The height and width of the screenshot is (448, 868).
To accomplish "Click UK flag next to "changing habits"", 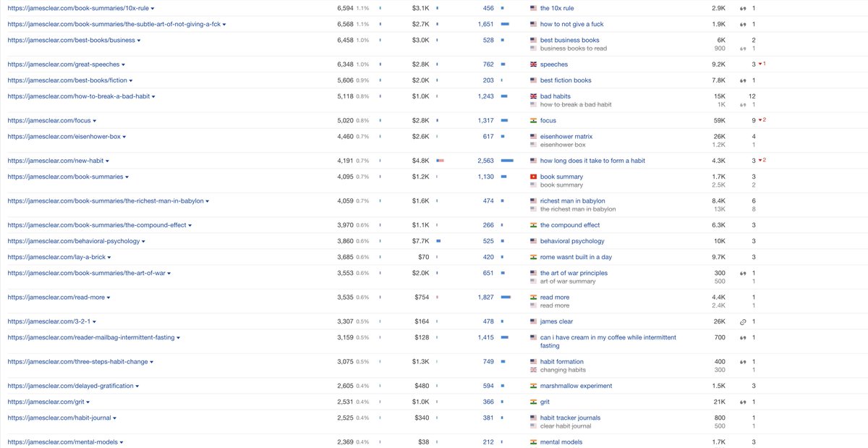I will pyautogui.click(x=533, y=370).
